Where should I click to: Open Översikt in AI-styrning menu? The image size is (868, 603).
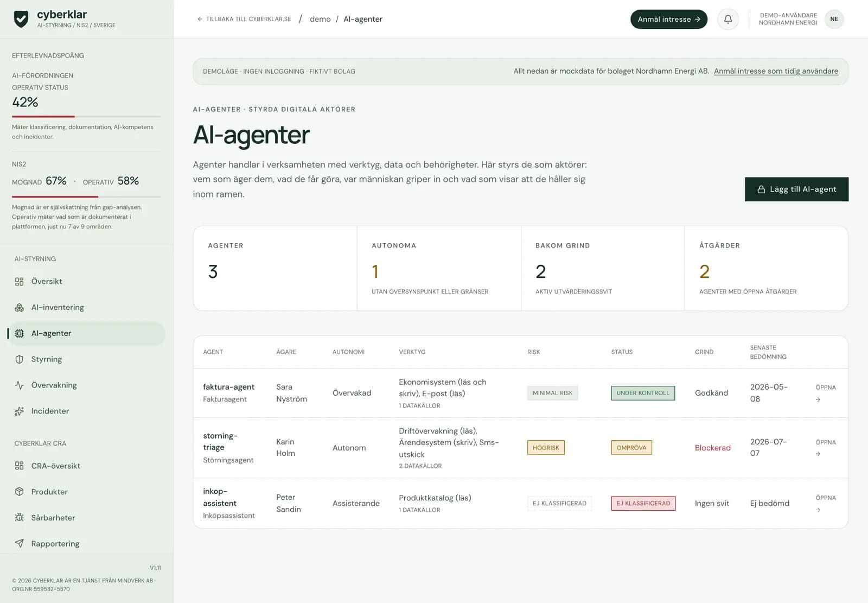click(x=87, y=281)
